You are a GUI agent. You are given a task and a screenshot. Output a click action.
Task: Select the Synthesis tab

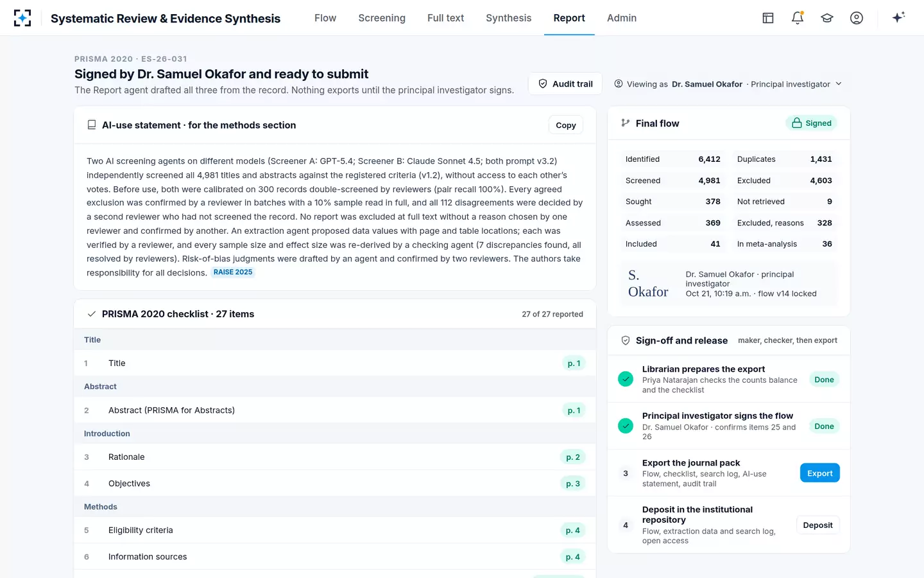[509, 18]
